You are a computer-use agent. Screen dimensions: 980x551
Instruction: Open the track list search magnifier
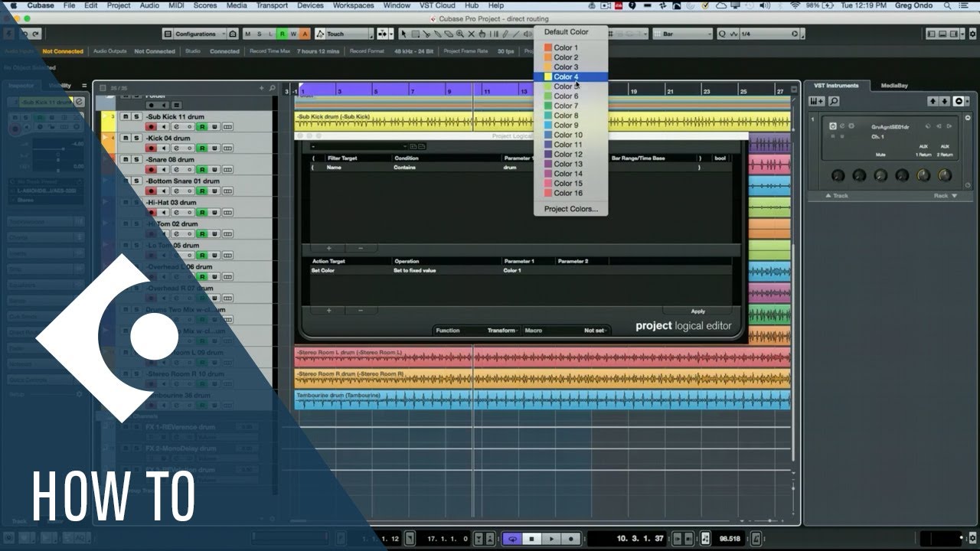(x=272, y=88)
